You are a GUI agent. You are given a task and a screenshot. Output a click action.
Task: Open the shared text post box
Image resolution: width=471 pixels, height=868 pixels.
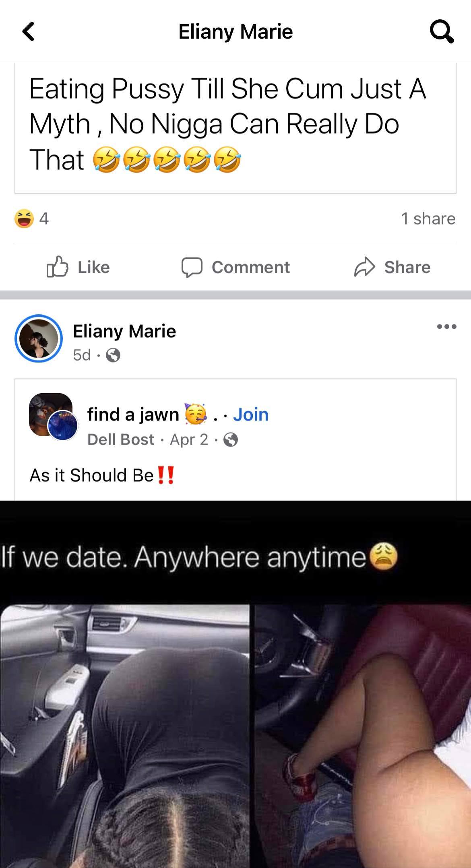click(x=235, y=128)
